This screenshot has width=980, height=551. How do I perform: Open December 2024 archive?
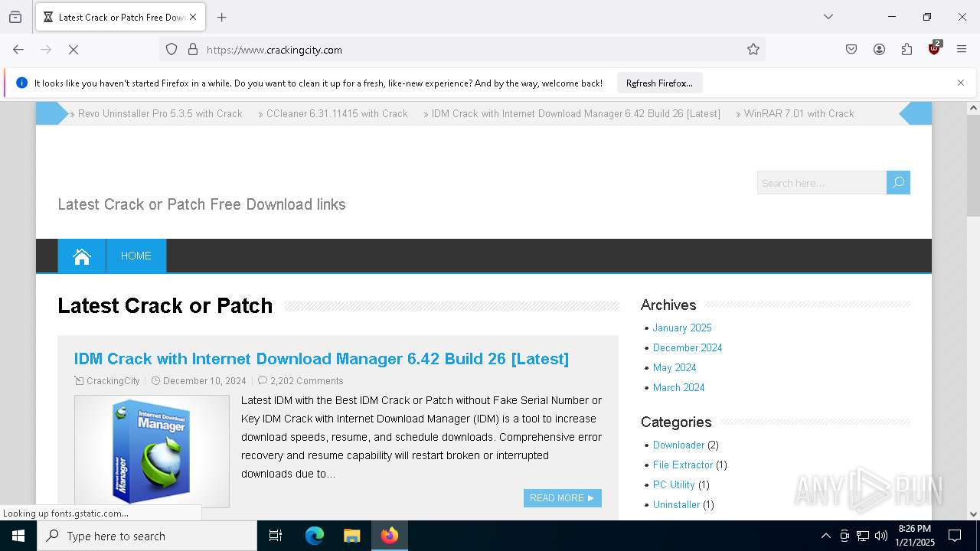(x=688, y=347)
